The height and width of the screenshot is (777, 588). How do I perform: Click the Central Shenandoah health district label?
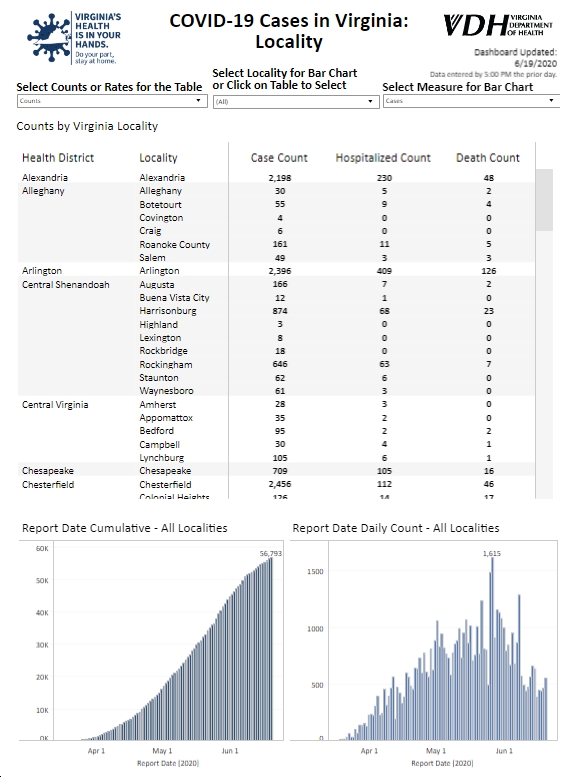[65, 285]
